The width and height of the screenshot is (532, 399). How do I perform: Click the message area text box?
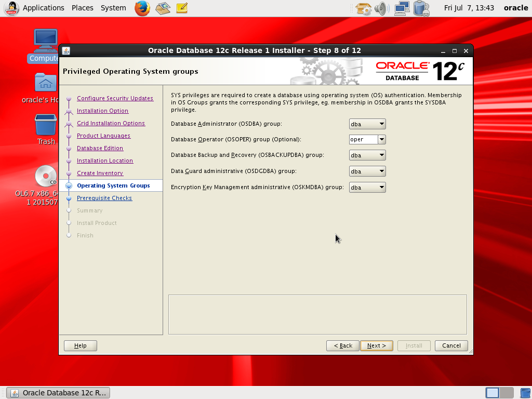point(317,314)
